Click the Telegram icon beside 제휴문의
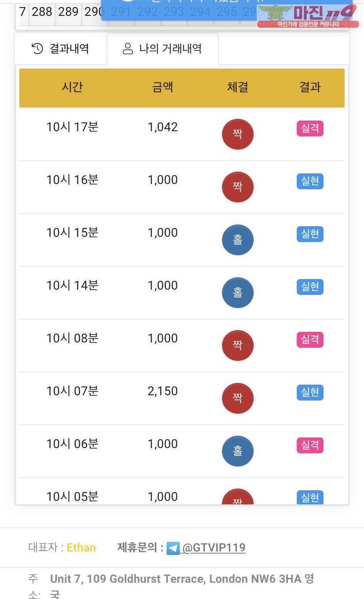Image resolution: width=364 pixels, height=599 pixels. [173, 548]
